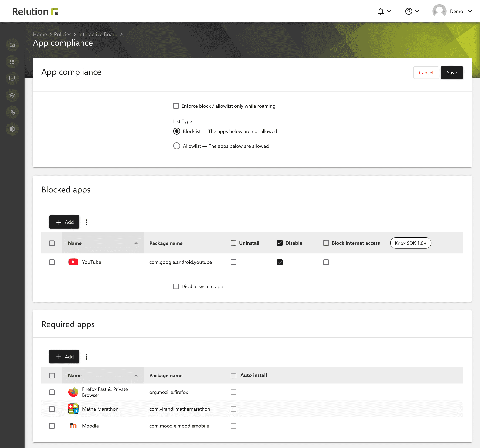This screenshot has height=448, width=480.
Task: Check Auto install for Firefox
Action: [234, 392]
